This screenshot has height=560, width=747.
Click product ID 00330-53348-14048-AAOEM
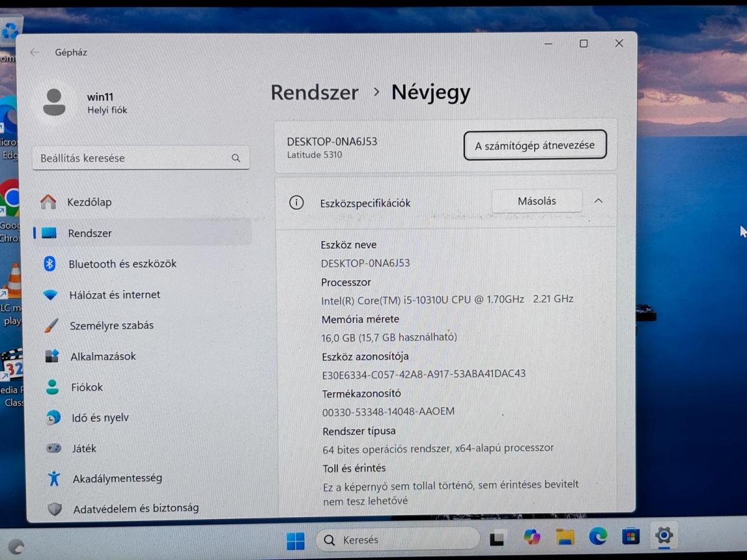[388, 411]
